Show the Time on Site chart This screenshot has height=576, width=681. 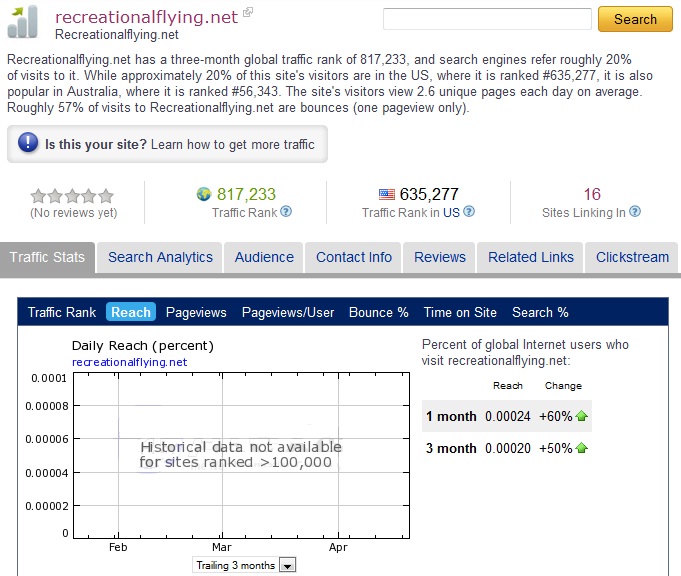click(x=460, y=312)
